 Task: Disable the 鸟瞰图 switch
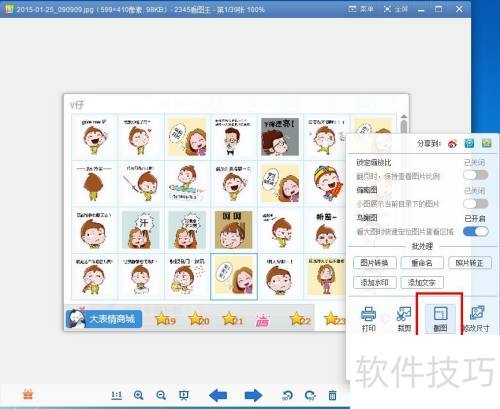point(476,231)
